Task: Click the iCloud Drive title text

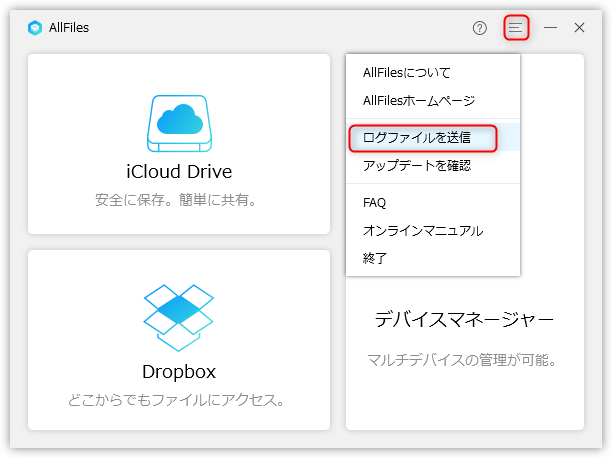Action: point(179,172)
